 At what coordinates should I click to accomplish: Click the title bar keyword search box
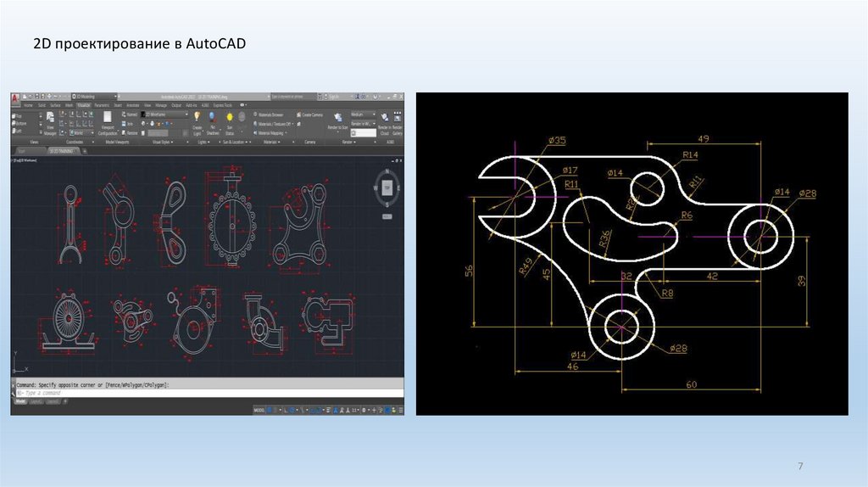pos(292,97)
